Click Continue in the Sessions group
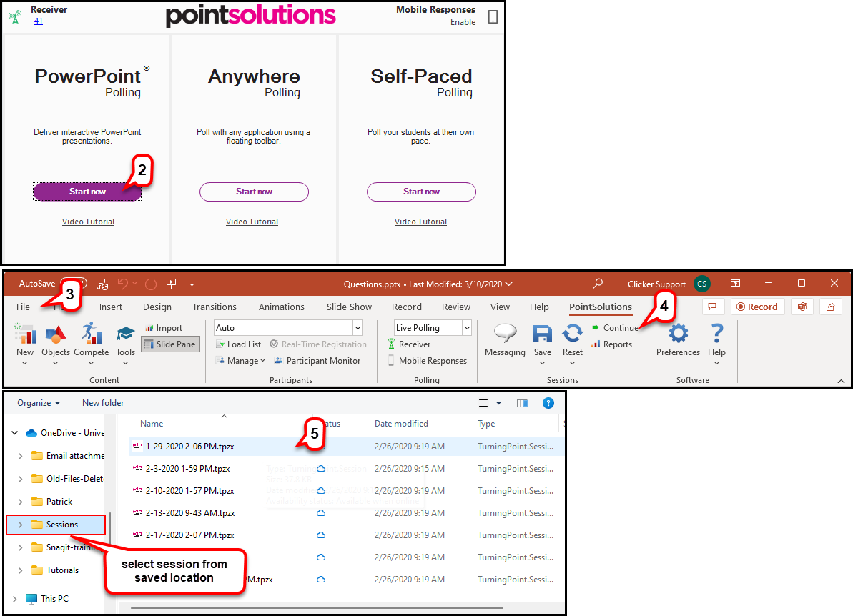This screenshot has width=853, height=616. pos(616,328)
